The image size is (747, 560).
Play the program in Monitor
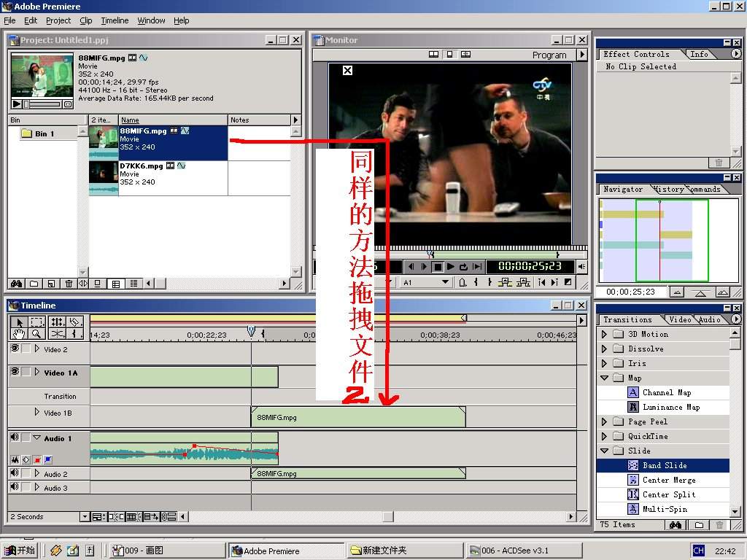(450, 267)
